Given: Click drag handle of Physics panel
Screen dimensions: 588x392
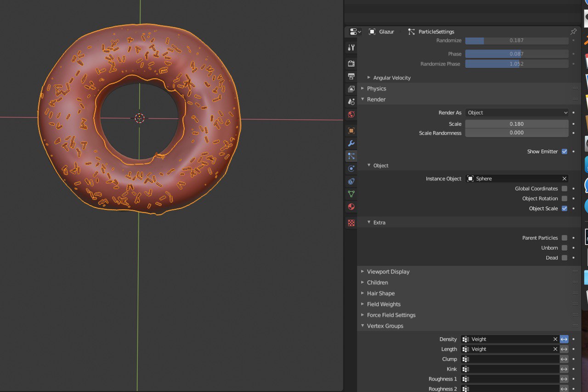Looking at the screenshot, I should pyautogui.click(x=575, y=89).
